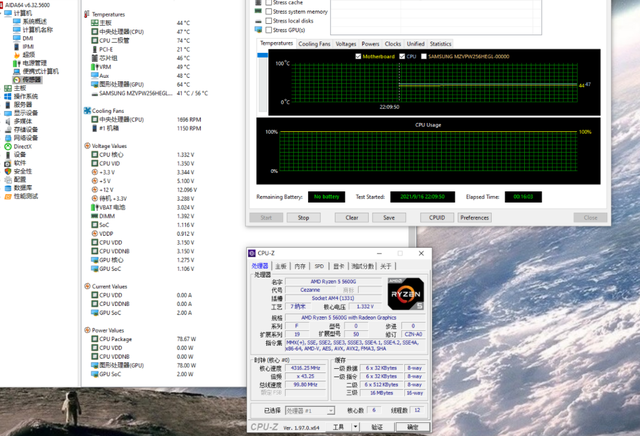640x436 pixels.
Task: Click the CPU-Z 验证 button
Action: 377,427
